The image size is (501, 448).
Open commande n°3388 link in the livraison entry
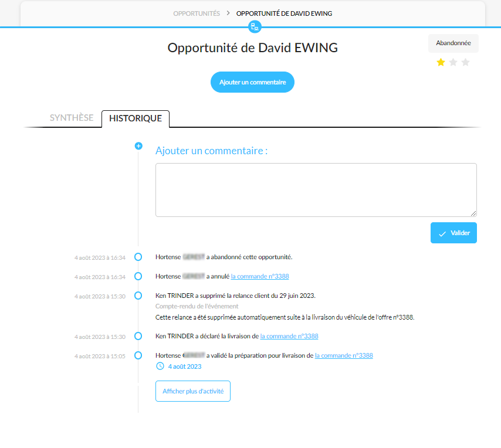click(x=289, y=336)
